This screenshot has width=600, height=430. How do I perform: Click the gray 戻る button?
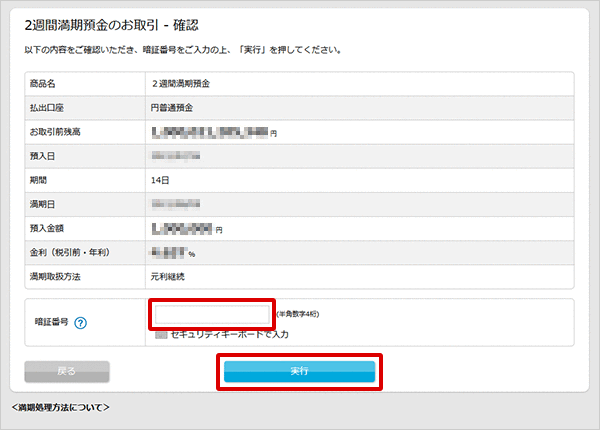click(67, 371)
